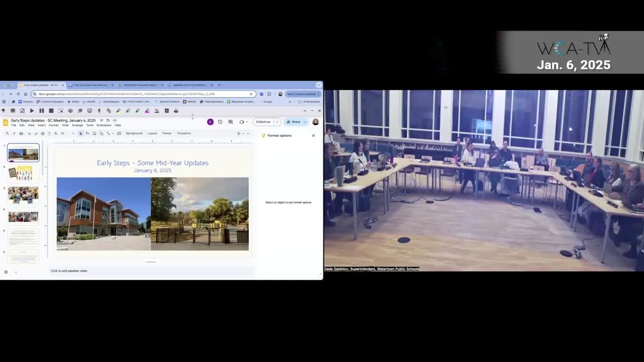The image size is (644, 362).
Task: Click the Theme button in toolbar
Action: coord(167,133)
